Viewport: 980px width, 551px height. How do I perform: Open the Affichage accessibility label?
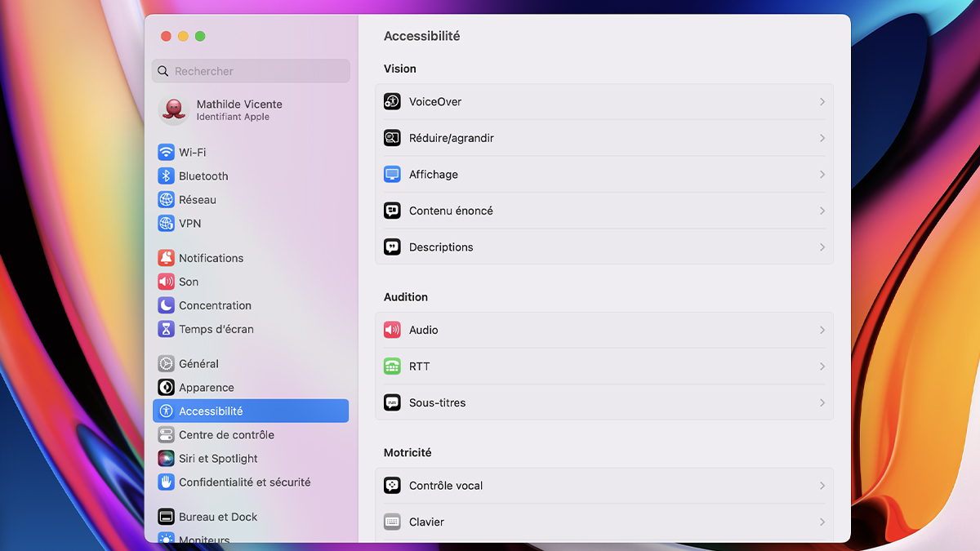coord(434,175)
